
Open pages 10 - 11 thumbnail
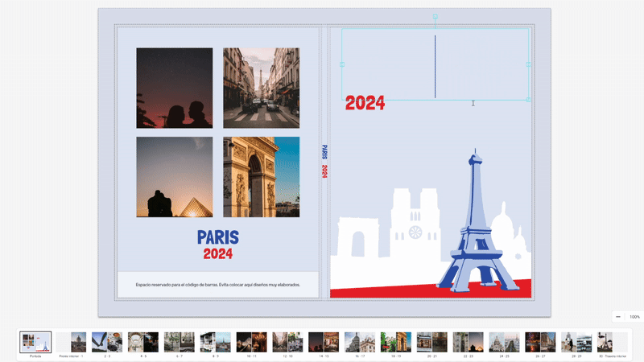(252, 343)
